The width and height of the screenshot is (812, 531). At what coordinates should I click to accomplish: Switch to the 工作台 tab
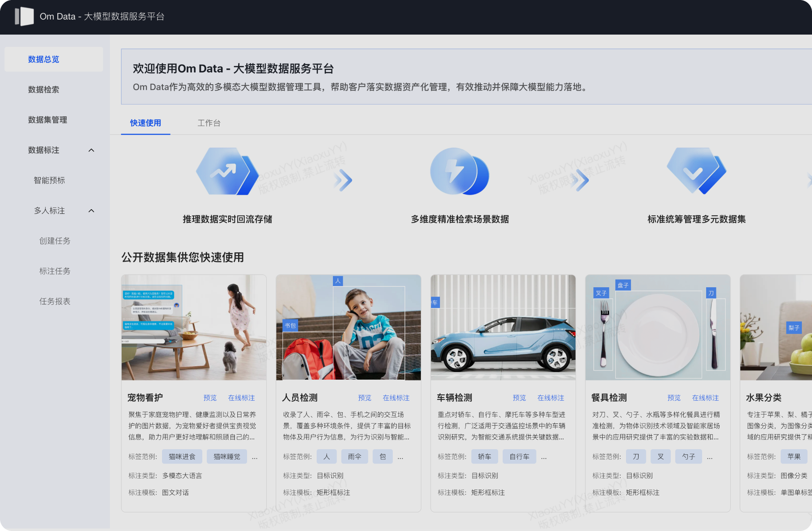209,123
